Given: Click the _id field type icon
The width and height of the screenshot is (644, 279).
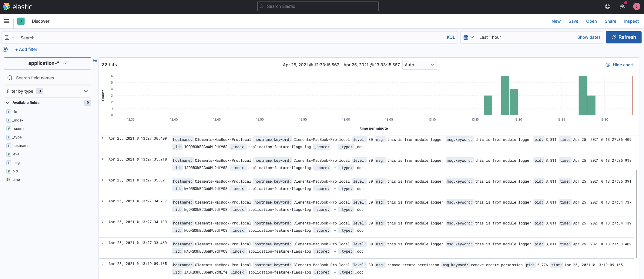Looking at the screenshot, I should [x=9, y=112].
